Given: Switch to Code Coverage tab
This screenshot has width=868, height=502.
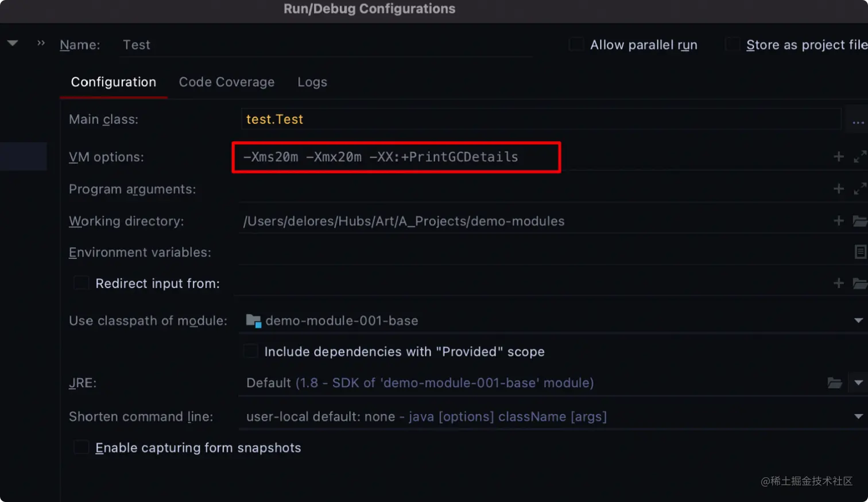Looking at the screenshot, I should pos(227,82).
